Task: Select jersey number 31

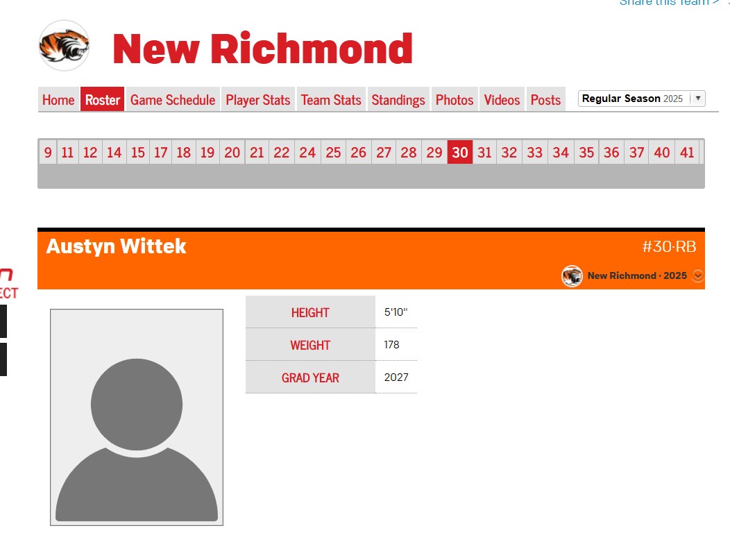Action: coord(484,153)
